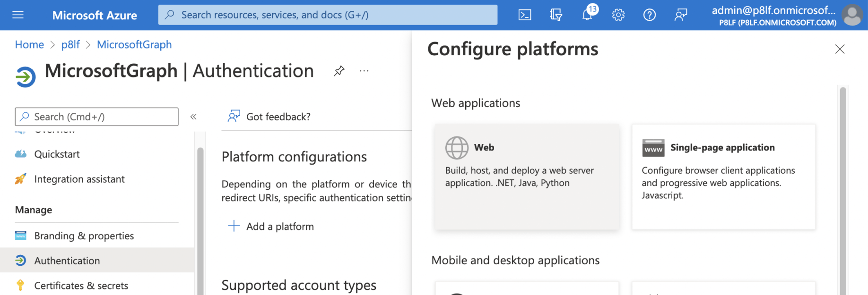Screen dimensions: 868x295
Task: Click Add a platform
Action: (x=271, y=227)
